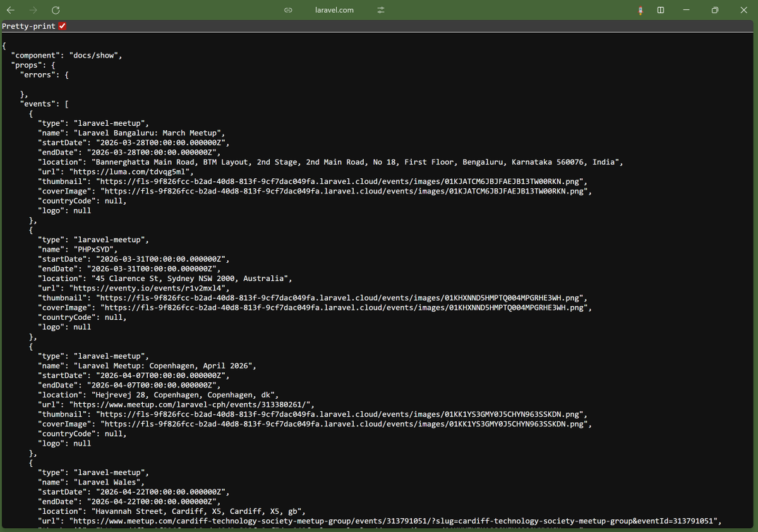
Task: Reload the current page
Action: tap(56, 10)
